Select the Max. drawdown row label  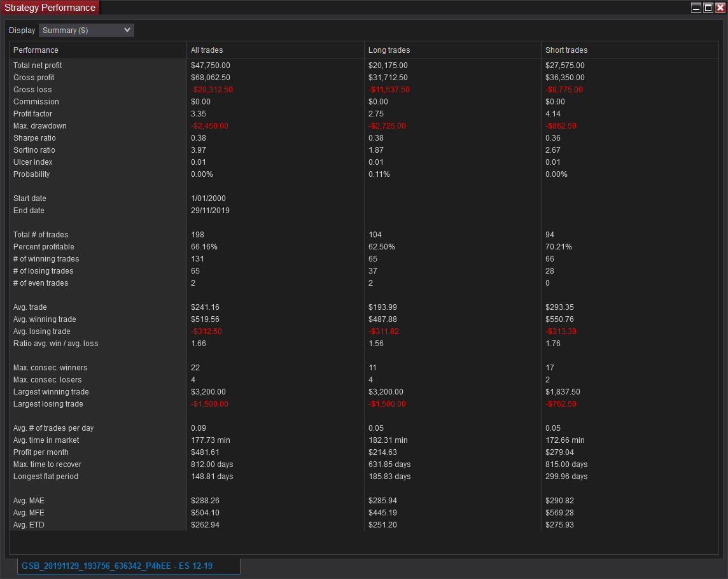(x=39, y=126)
